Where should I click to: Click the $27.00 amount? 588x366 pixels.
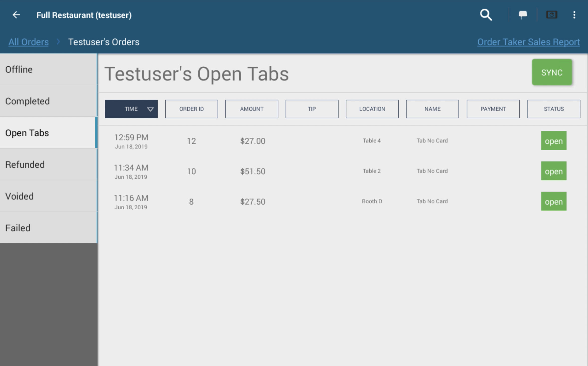click(x=253, y=141)
